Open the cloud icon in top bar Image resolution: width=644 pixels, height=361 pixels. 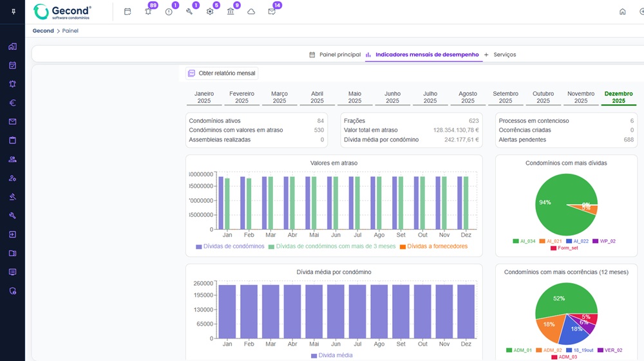(251, 12)
